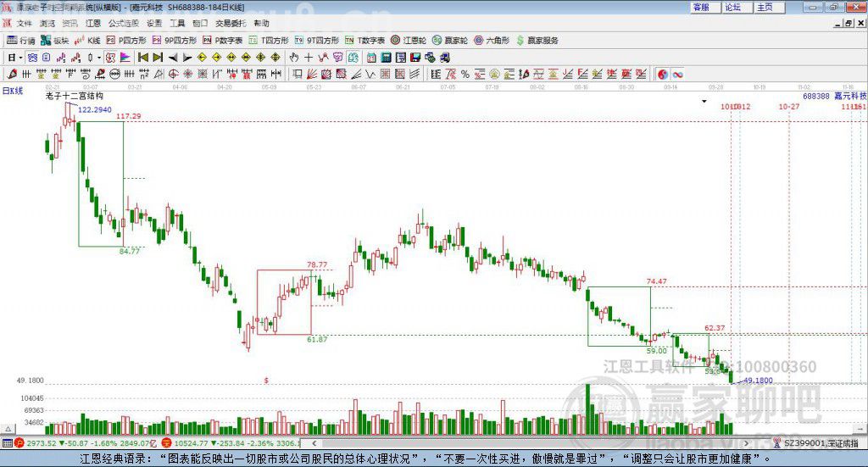Click the 10-27 date marker

[789, 106]
